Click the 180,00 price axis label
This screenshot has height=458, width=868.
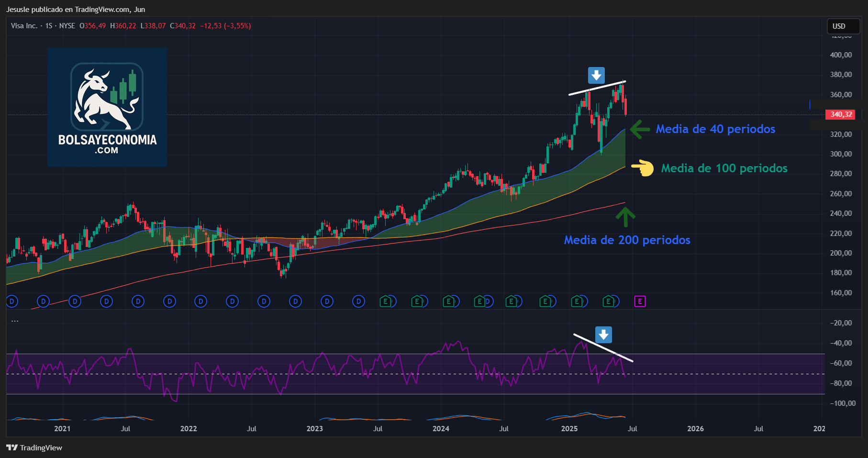[841, 273]
